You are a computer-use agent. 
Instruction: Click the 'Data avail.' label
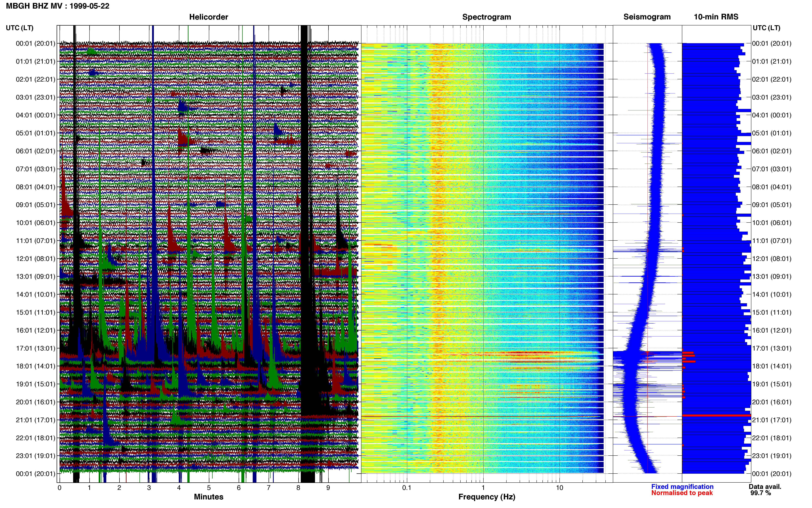click(765, 487)
